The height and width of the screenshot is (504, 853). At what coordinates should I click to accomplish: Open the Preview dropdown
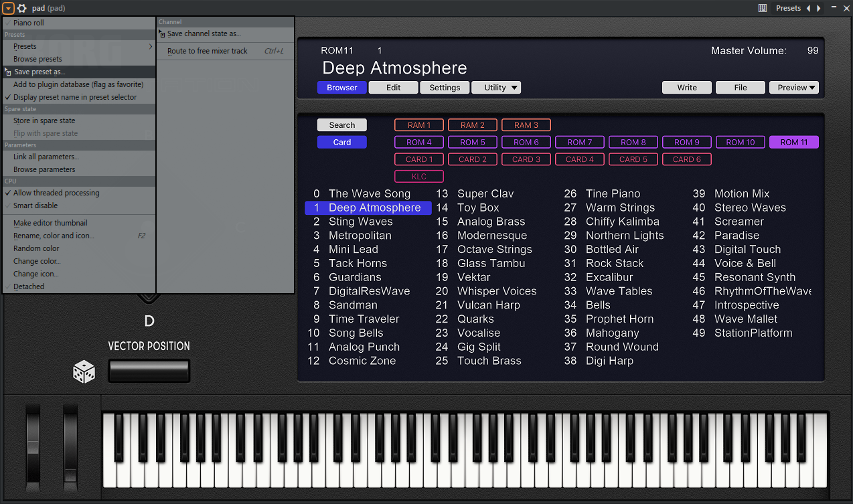coord(793,88)
